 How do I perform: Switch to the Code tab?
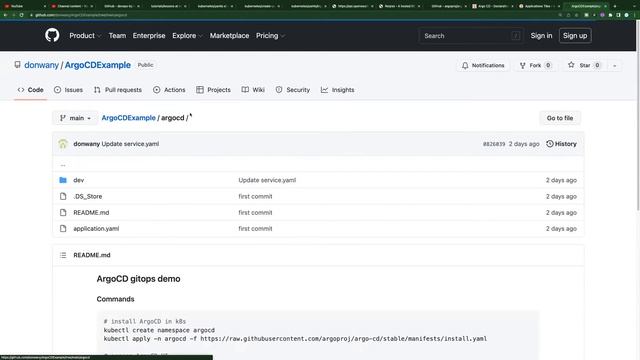click(x=31, y=90)
